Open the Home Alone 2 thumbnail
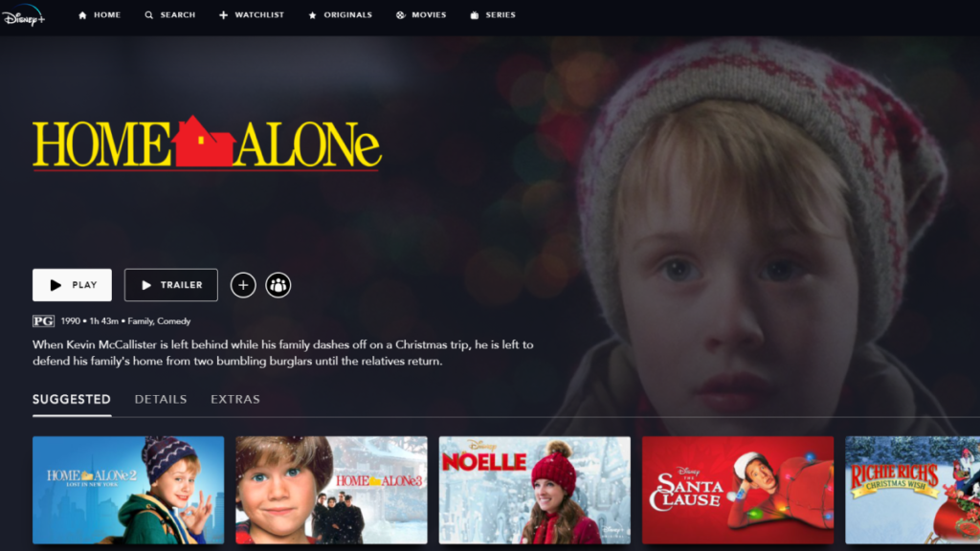Screen dimensions: 980x551 click(128, 491)
